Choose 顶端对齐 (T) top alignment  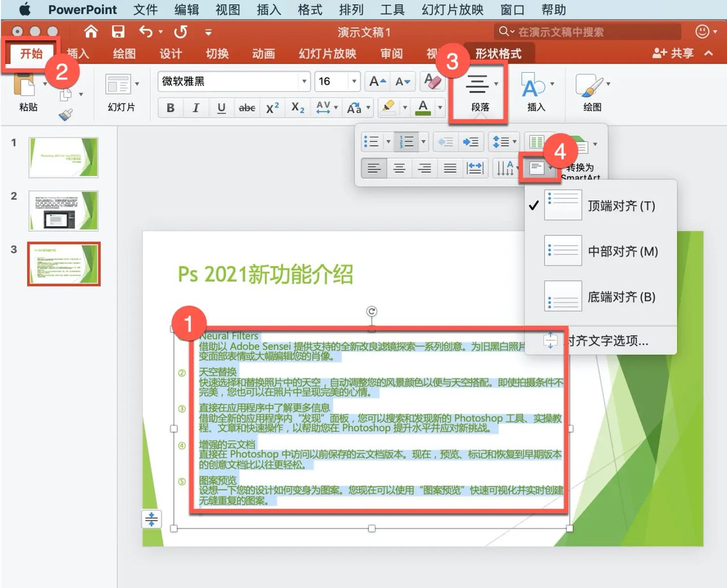[600, 205]
